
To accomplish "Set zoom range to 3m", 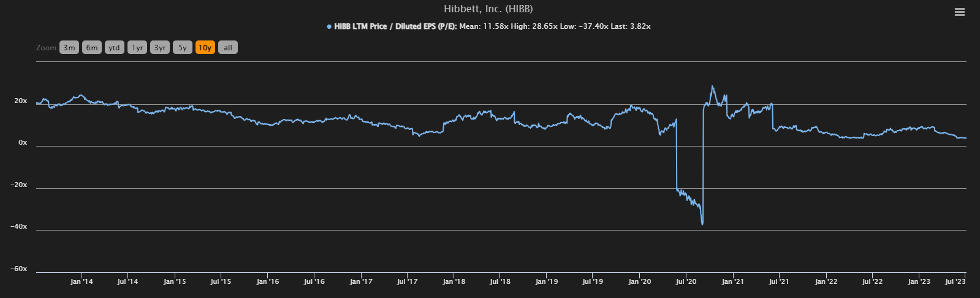I will tap(69, 47).
